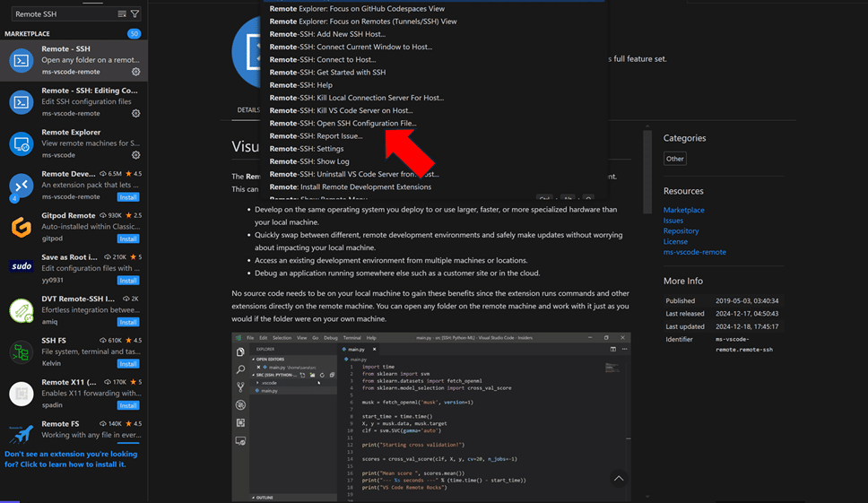Install the Remote Development extension pack
Viewport: 868px width, 503px height.
tap(128, 197)
